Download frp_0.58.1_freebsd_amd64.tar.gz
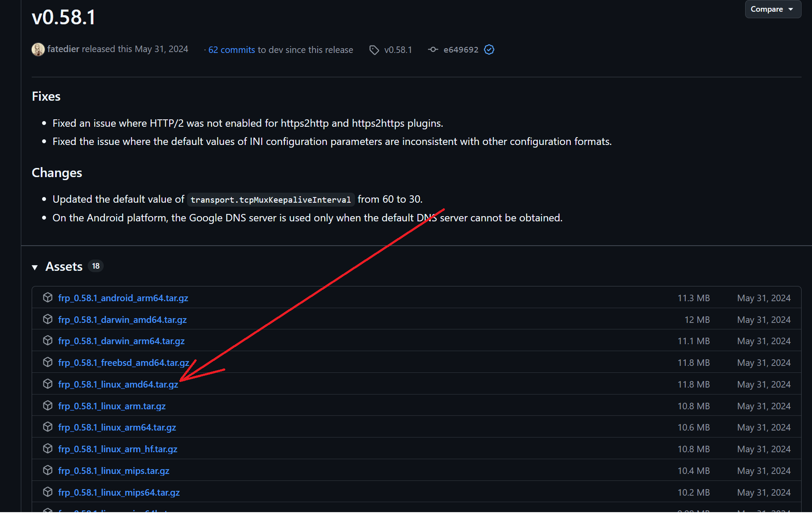This screenshot has height=513, width=812. [x=124, y=363]
